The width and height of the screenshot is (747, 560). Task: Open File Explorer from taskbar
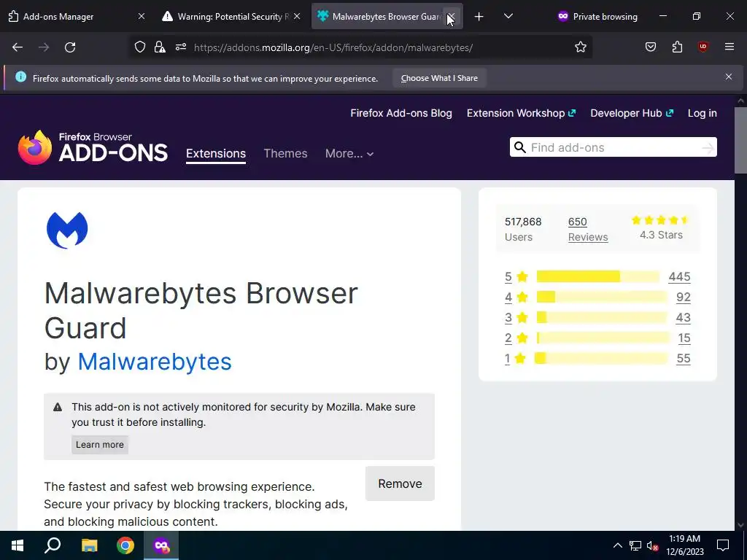(x=89, y=545)
